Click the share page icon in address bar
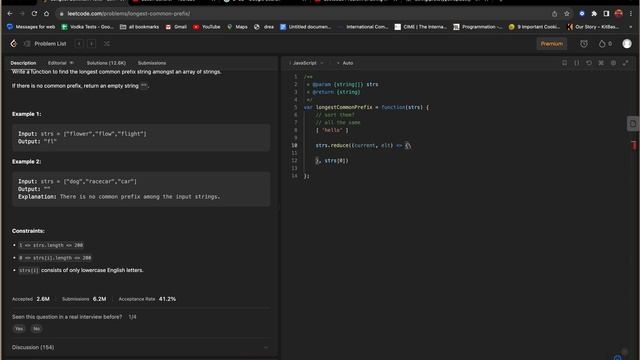The width and height of the screenshot is (640, 360). point(554,13)
